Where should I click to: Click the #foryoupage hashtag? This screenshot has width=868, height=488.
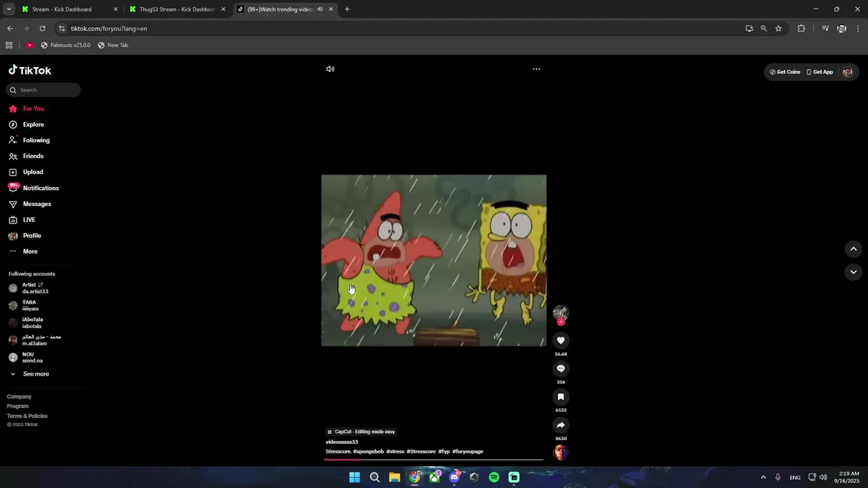point(468,451)
